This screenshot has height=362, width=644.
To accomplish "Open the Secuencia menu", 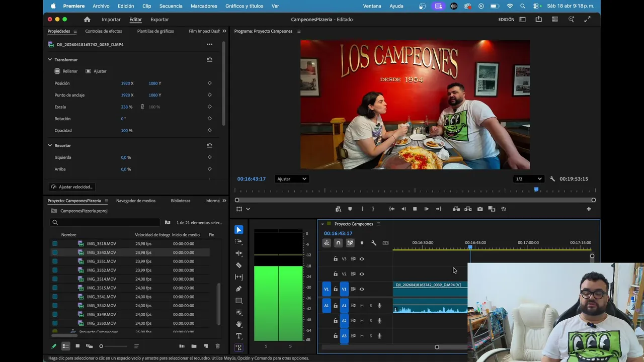I will [x=171, y=6].
